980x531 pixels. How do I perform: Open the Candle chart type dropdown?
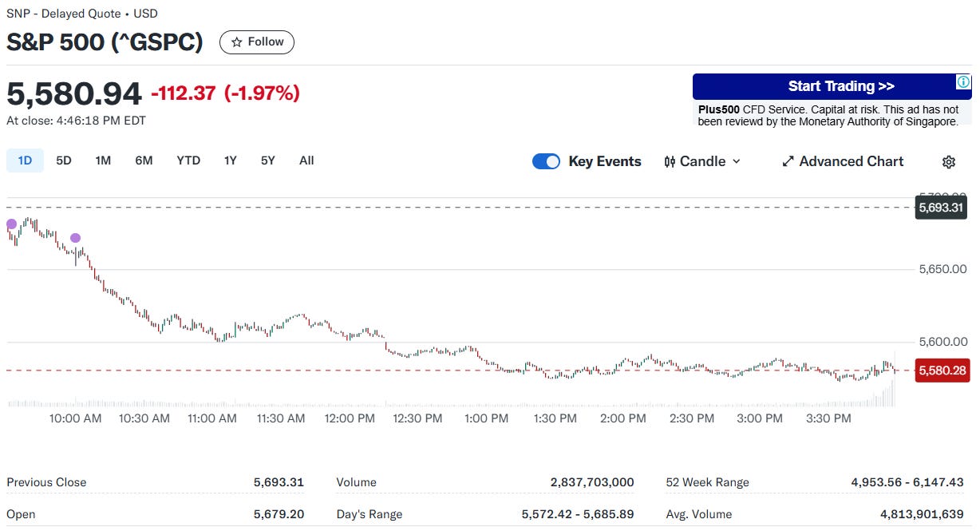(702, 161)
